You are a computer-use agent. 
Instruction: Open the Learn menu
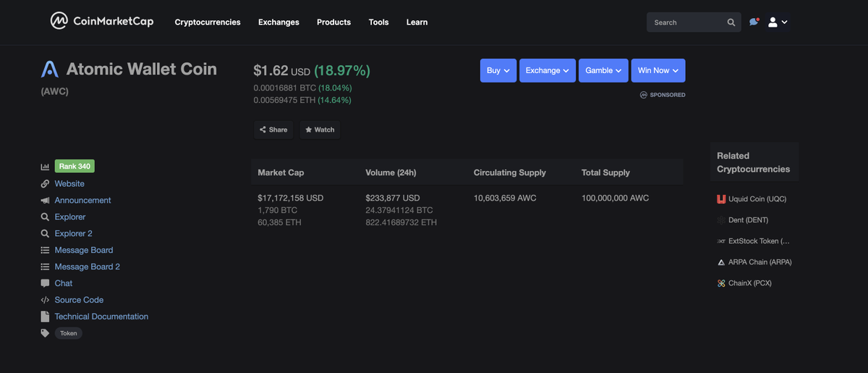pyautogui.click(x=417, y=22)
